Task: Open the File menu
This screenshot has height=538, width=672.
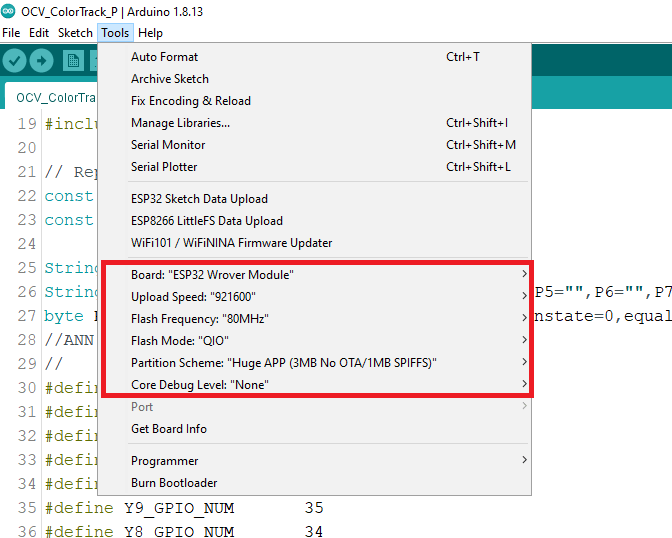Action: pyautogui.click(x=11, y=33)
